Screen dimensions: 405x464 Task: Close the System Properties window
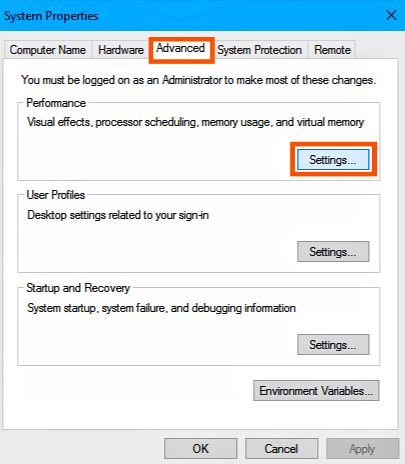391,15
